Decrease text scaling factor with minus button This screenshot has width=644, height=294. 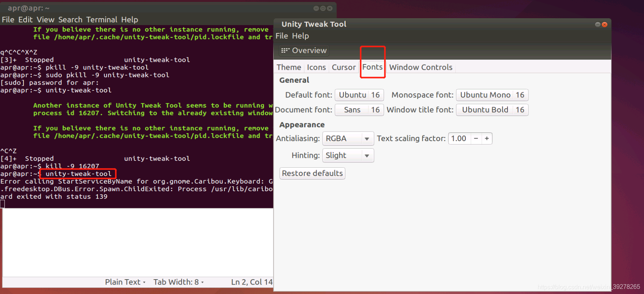point(476,138)
